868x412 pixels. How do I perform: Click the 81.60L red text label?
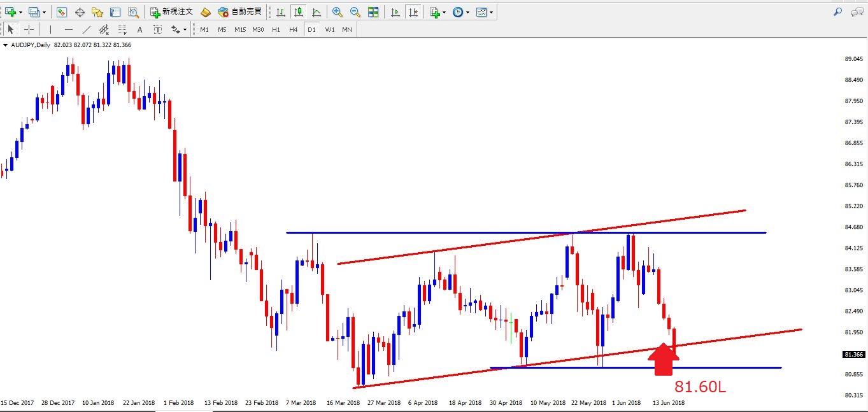pyautogui.click(x=701, y=387)
